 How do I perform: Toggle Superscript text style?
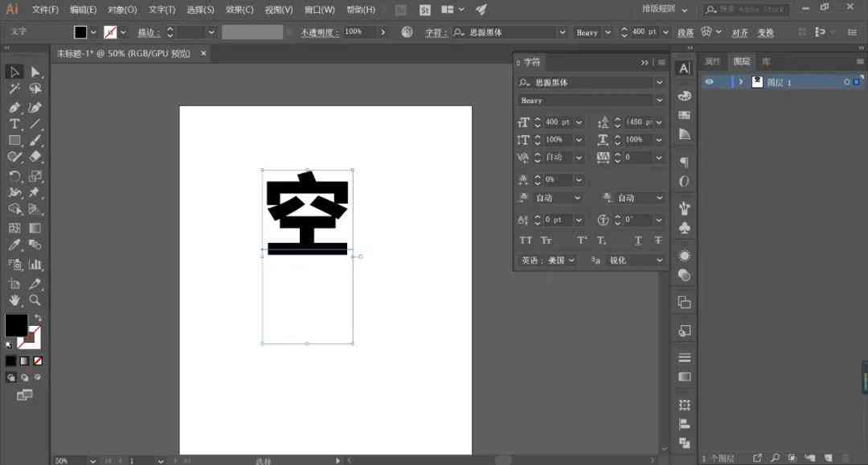pos(582,240)
